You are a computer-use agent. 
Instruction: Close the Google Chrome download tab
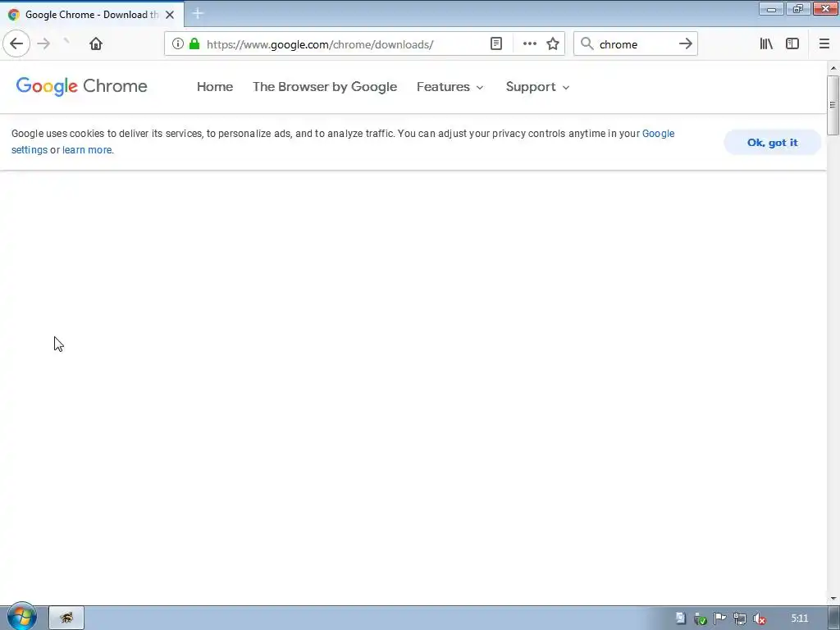pos(170,15)
